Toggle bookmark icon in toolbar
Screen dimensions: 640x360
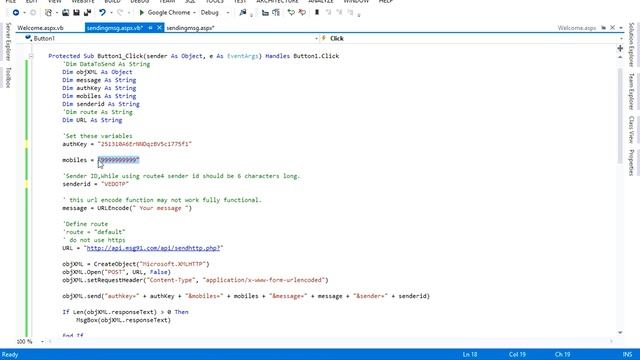tap(317, 13)
